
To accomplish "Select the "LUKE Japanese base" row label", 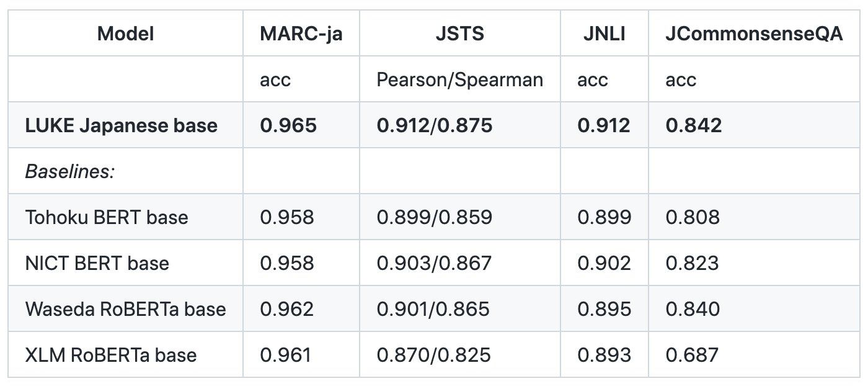I will pyautogui.click(x=121, y=125).
